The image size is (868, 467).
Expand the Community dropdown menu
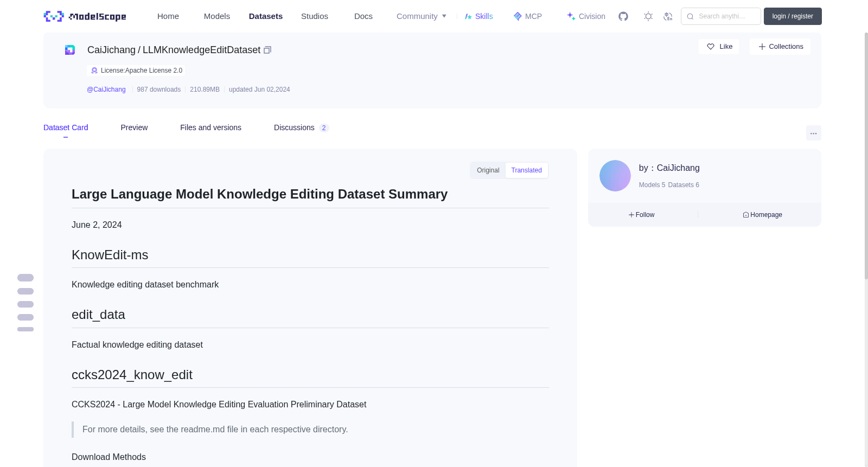click(422, 16)
